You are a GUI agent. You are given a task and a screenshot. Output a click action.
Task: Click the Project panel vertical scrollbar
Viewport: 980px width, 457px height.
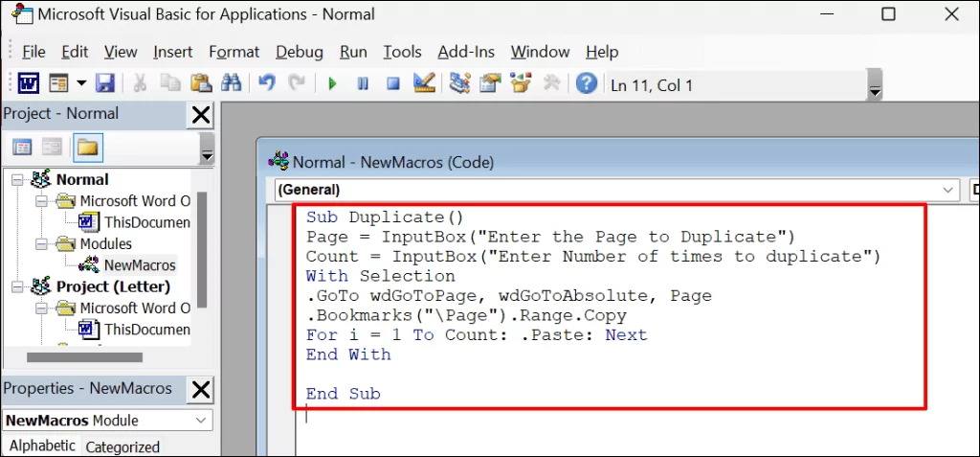[x=202, y=249]
